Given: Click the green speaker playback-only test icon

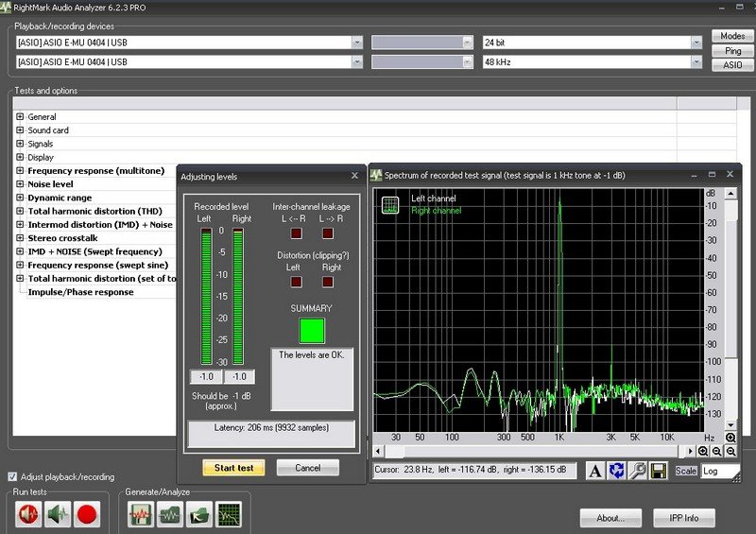Looking at the screenshot, I should [59, 514].
